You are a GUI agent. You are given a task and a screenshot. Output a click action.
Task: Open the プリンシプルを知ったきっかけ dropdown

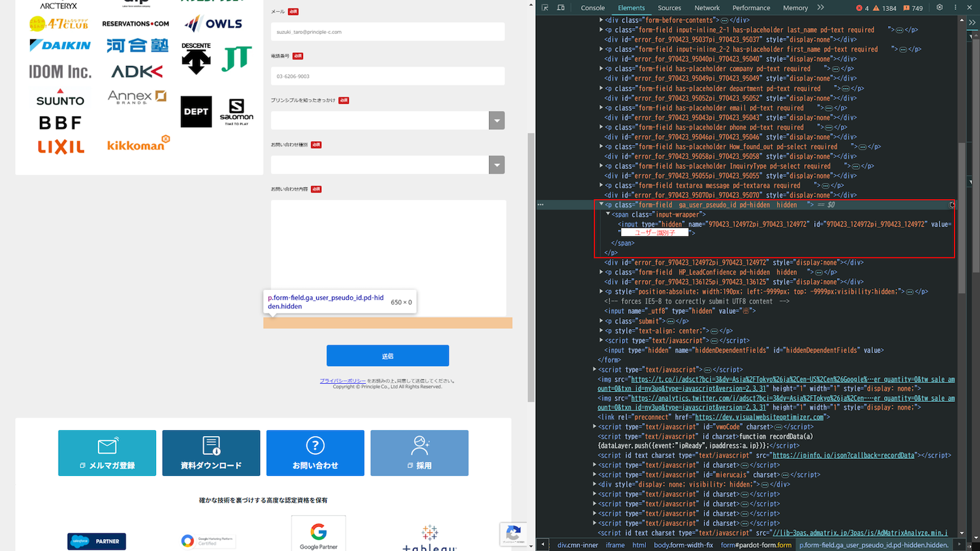[387, 120]
